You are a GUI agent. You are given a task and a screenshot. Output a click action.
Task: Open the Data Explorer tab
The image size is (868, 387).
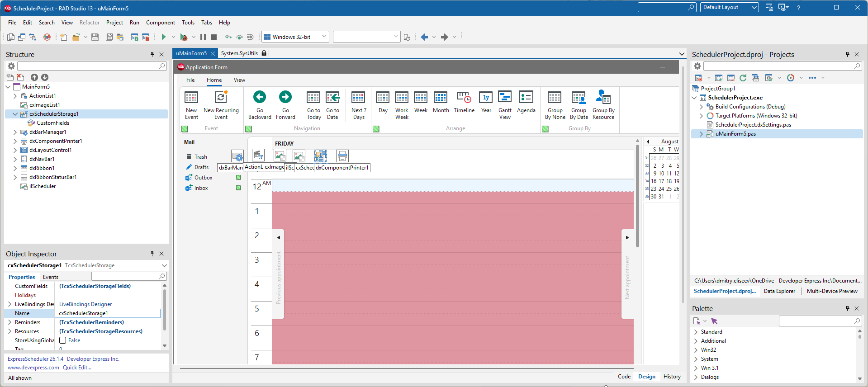[x=779, y=291]
